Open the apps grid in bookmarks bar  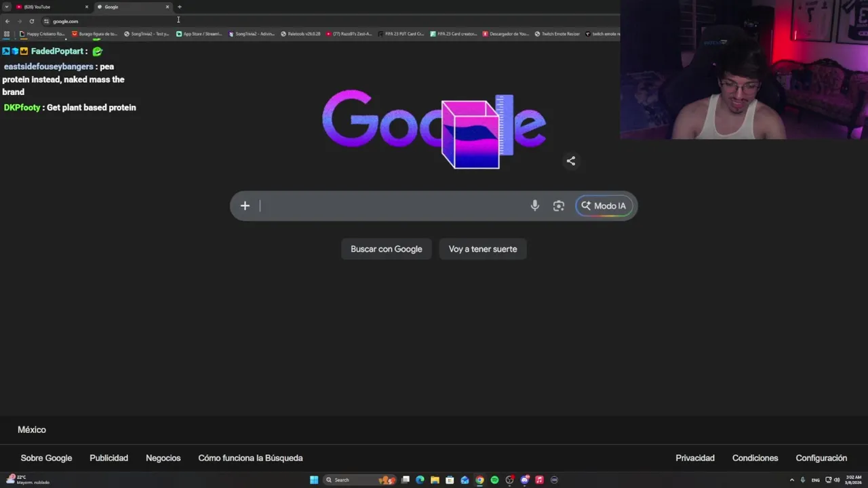[x=7, y=34]
